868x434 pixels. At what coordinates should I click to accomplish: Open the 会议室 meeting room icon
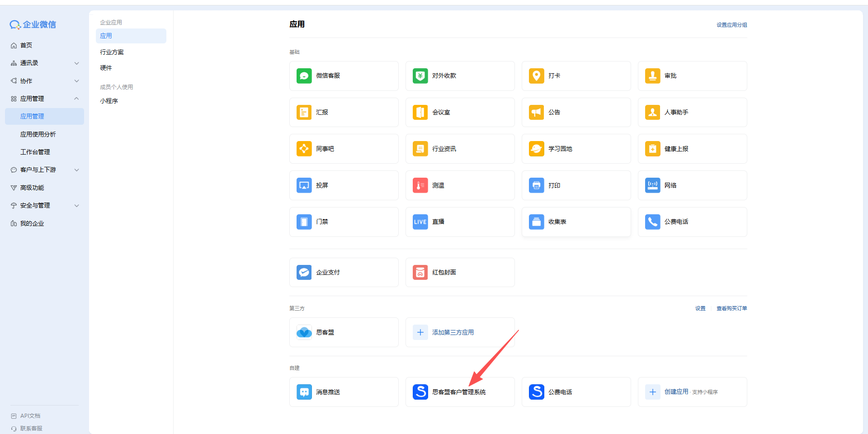click(420, 112)
